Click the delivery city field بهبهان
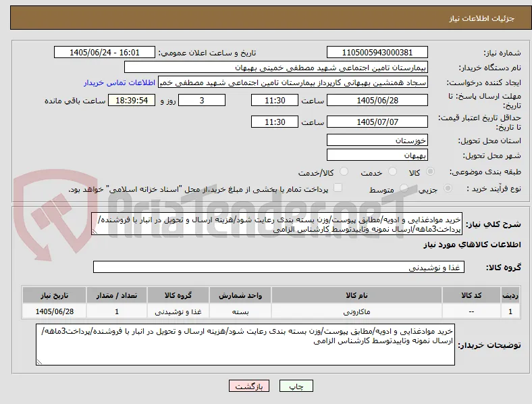The width and height of the screenshot is (532, 404). (x=377, y=155)
